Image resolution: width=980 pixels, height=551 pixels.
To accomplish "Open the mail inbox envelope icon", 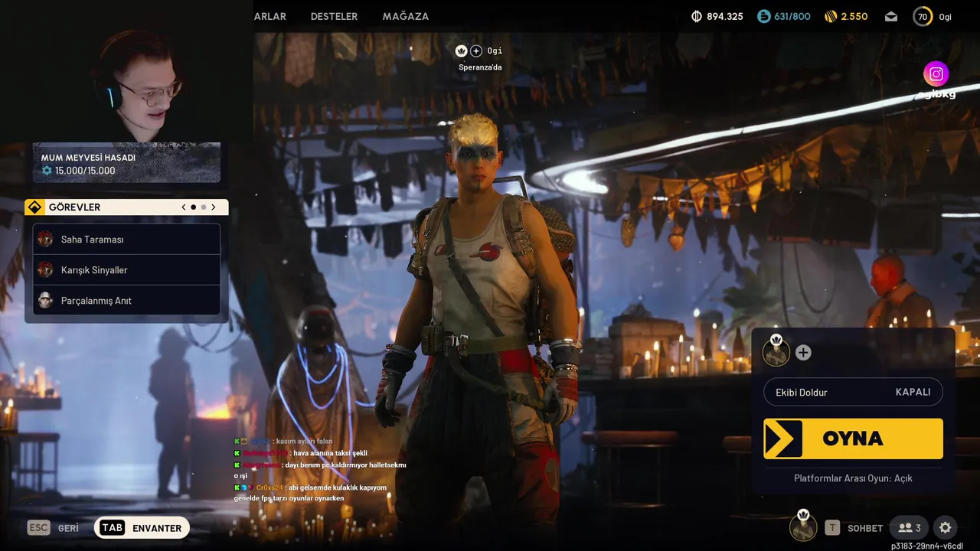I will click(x=891, y=16).
